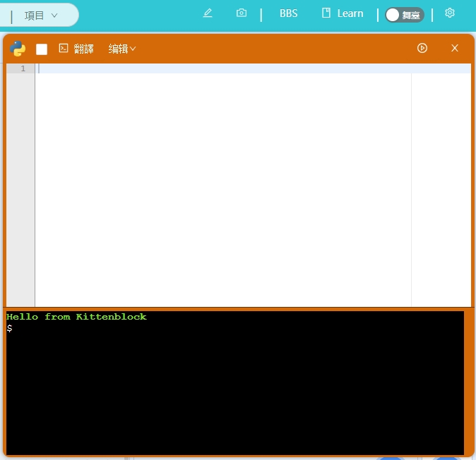Open the 項目 project dropdown
Viewport: 476px width, 460px height.
pos(41,15)
